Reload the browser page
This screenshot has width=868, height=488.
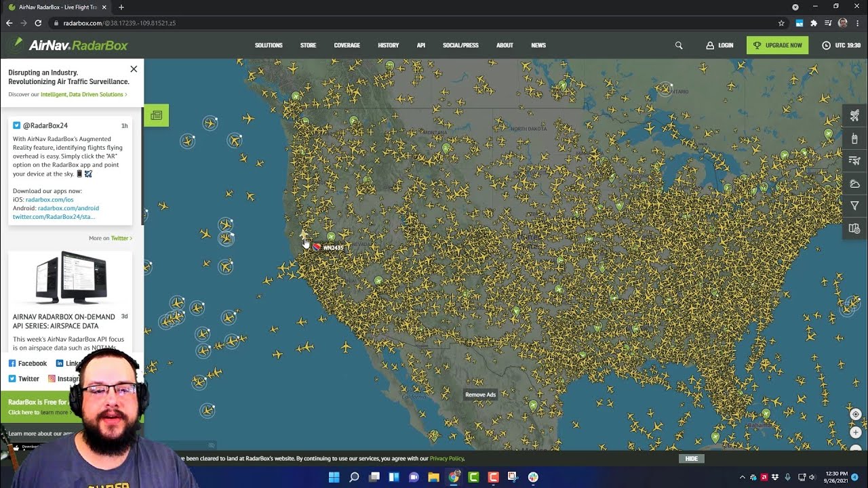38,23
